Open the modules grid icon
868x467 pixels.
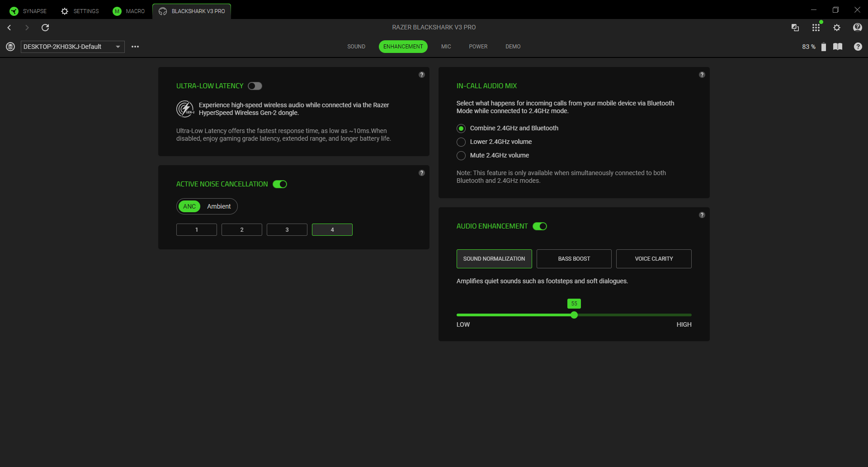[x=816, y=28]
